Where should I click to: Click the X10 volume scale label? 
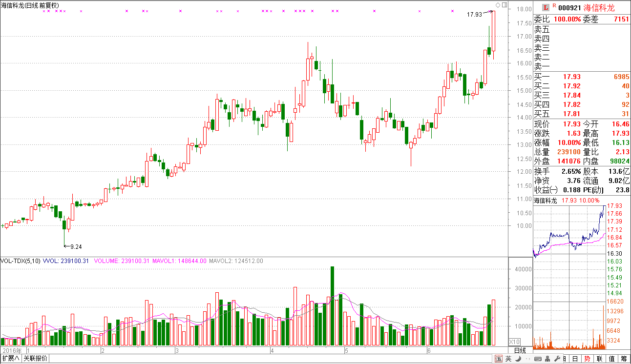click(x=514, y=342)
